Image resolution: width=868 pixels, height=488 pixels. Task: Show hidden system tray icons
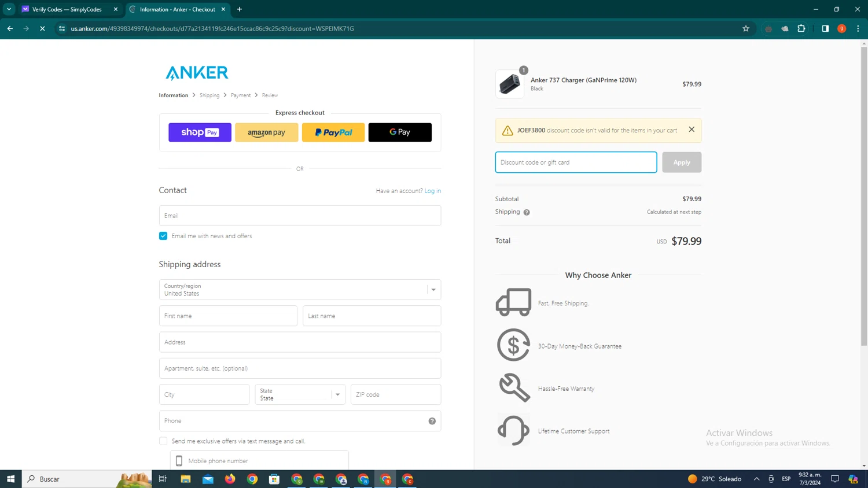[x=756, y=479]
